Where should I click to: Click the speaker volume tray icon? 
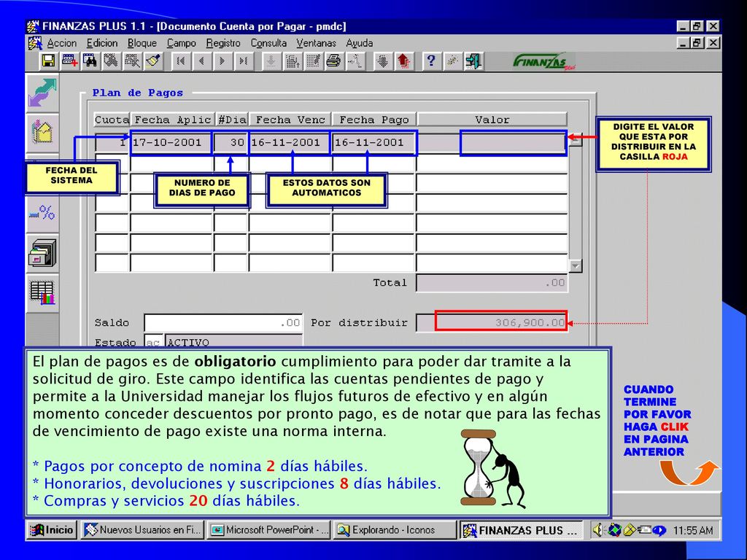tap(597, 530)
